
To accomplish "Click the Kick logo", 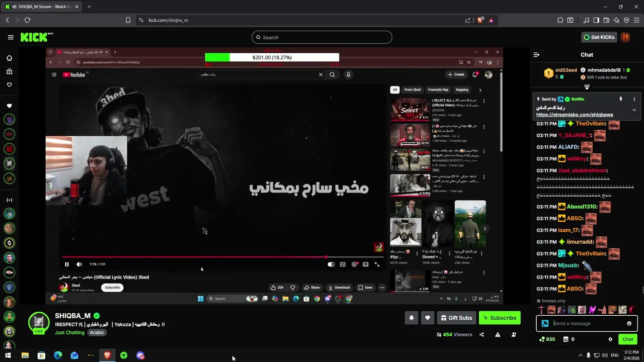I will 36,37.
